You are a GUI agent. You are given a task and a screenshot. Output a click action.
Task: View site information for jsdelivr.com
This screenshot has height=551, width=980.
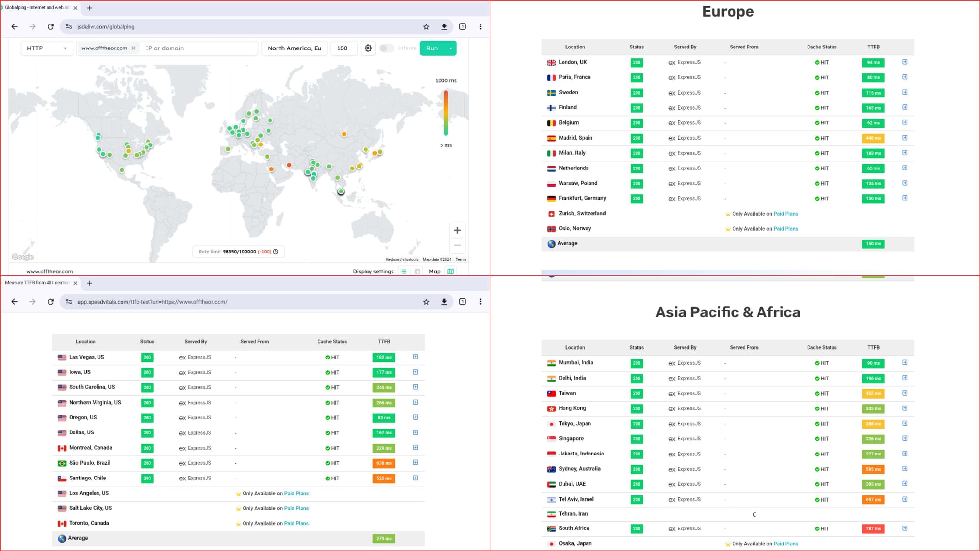pyautogui.click(x=69, y=27)
